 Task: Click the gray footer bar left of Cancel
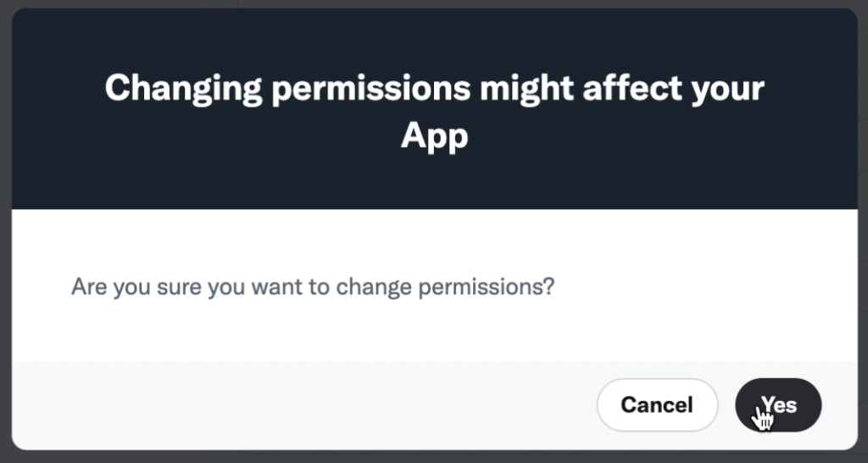[303, 404]
